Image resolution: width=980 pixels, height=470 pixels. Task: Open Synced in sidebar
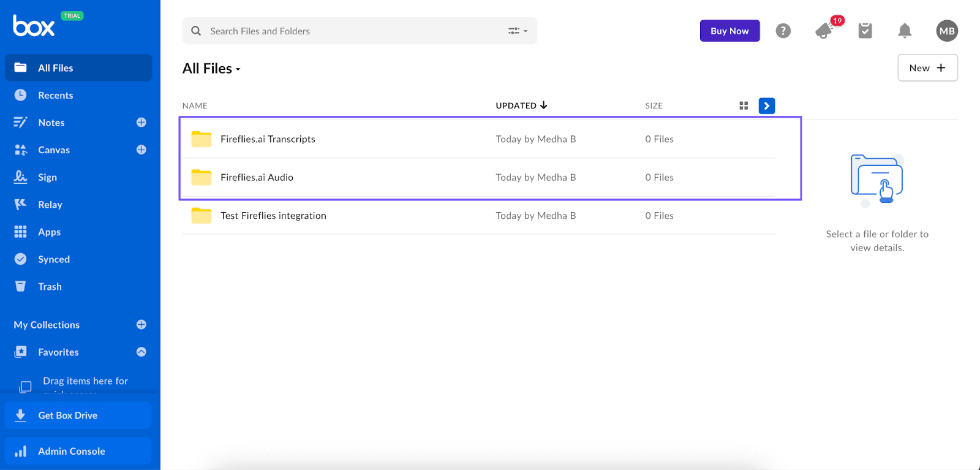click(x=54, y=259)
